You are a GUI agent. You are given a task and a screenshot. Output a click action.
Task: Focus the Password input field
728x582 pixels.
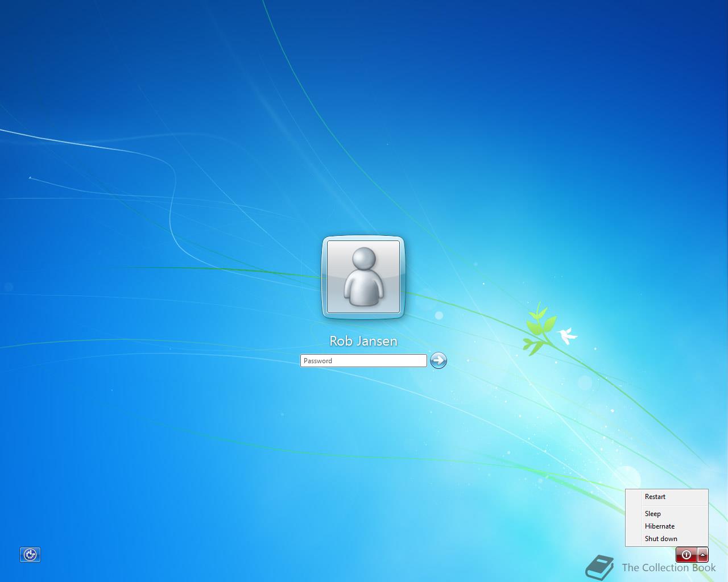[363, 360]
